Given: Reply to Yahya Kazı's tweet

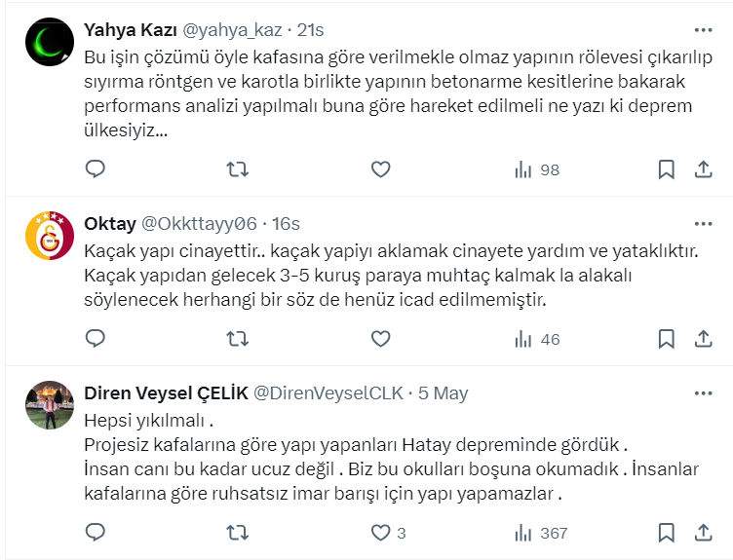Looking at the screenshot, I should pyautogui.click(x=96, y=169).
